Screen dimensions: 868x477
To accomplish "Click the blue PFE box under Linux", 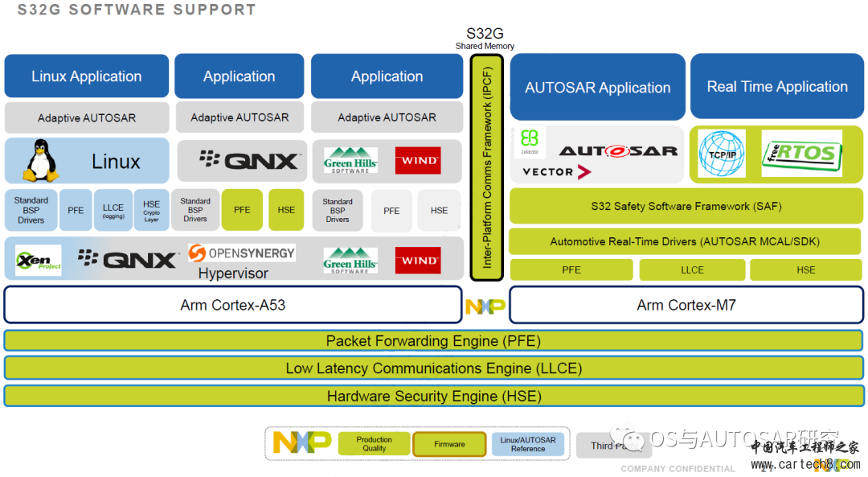I will tap(76, 210).
